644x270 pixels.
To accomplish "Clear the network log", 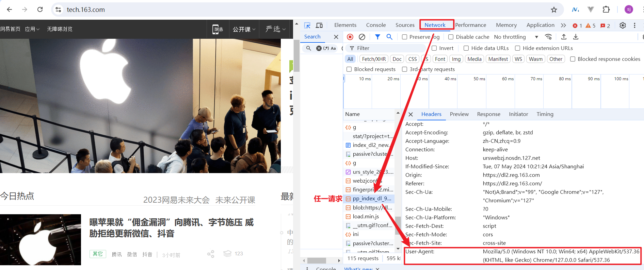I will [362, 37].
